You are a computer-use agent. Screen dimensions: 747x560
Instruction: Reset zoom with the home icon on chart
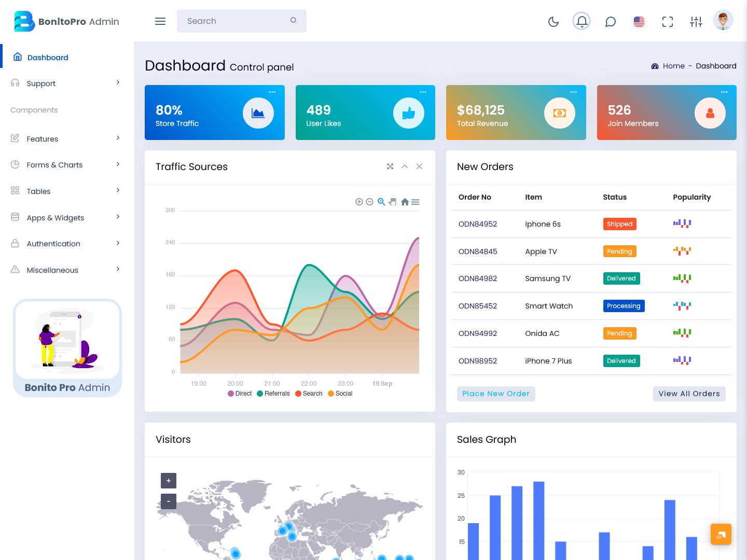pos(404,202)
